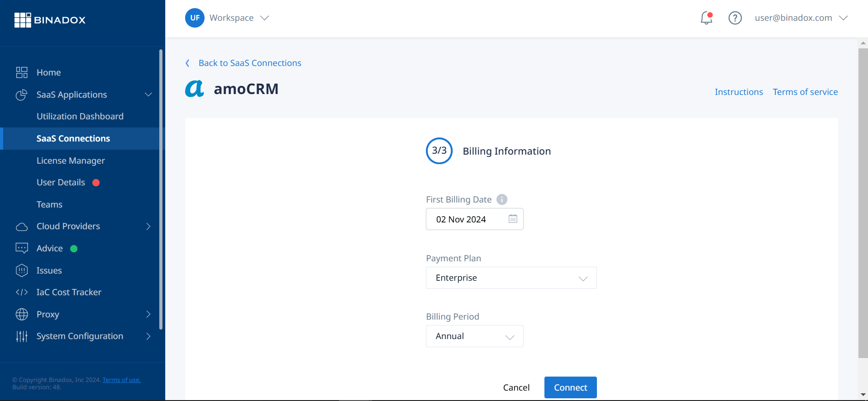Open User Details page
This screenshot has height=401, width=868.
pos(61,182)
